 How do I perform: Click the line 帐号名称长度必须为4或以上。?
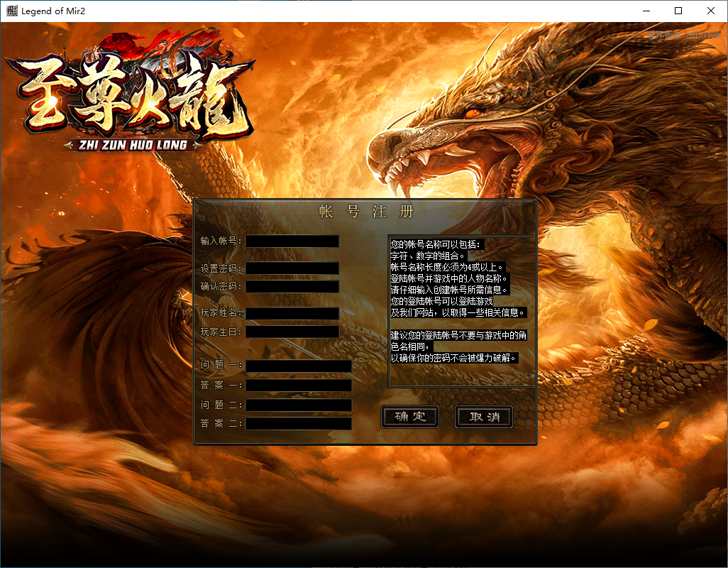[x=446, y=267]
